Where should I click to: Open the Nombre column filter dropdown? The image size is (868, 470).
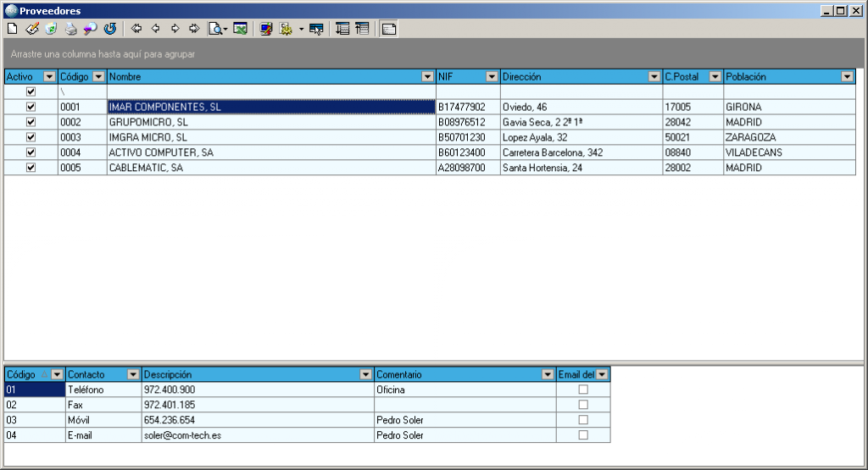point(427,77)
